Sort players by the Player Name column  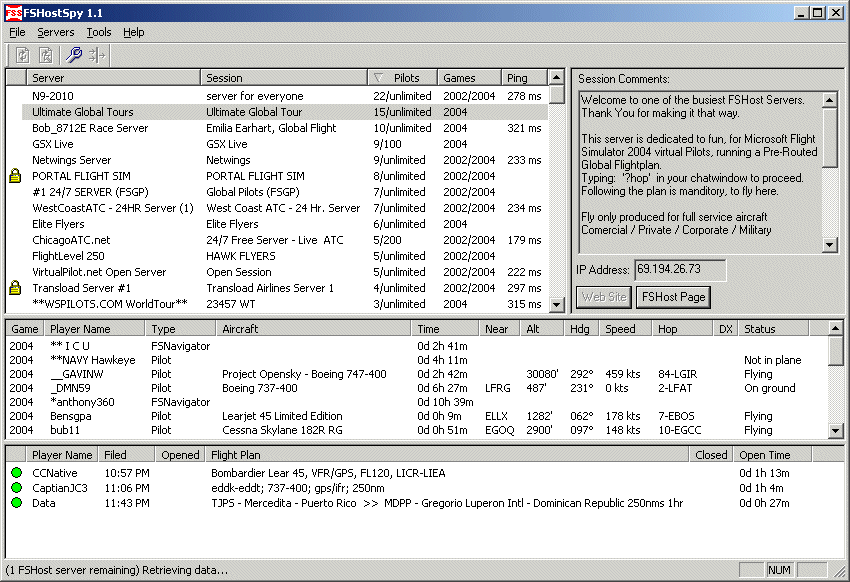click(x=94, y=329)
